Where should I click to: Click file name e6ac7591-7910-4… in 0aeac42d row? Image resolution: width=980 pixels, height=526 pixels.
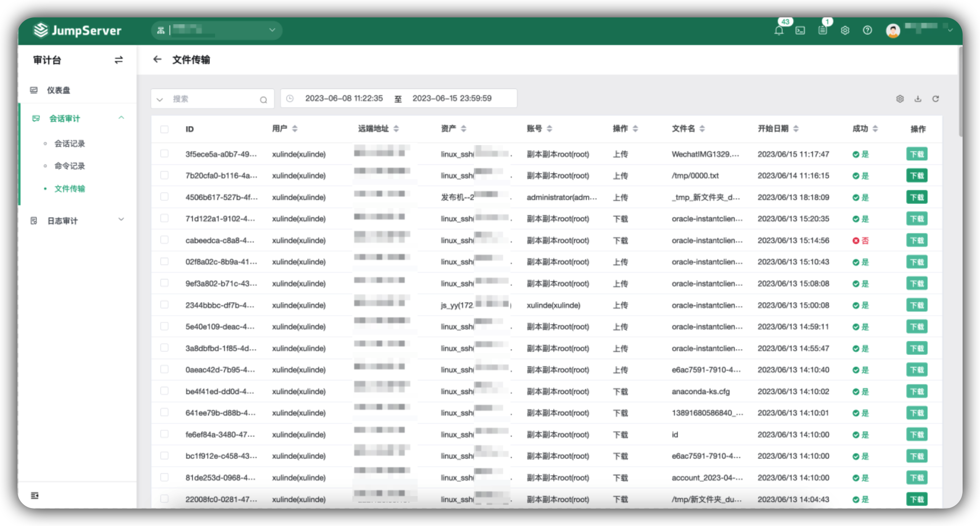pyautogui.click(x=706, y=370)
